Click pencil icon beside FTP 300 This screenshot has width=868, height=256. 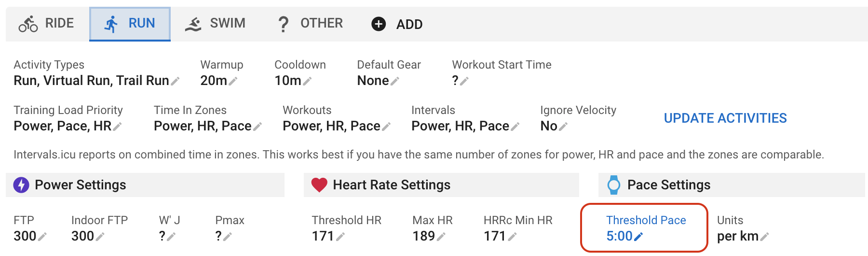42,237
